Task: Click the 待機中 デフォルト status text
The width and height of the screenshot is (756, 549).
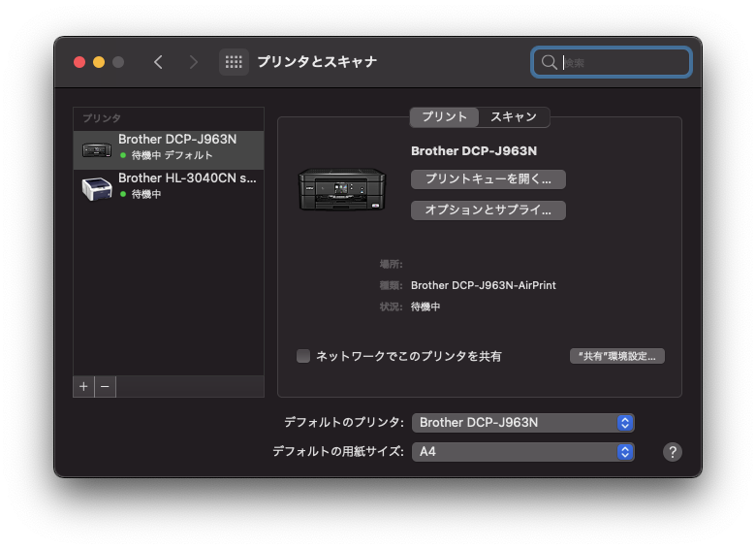Action: (172, 155)
